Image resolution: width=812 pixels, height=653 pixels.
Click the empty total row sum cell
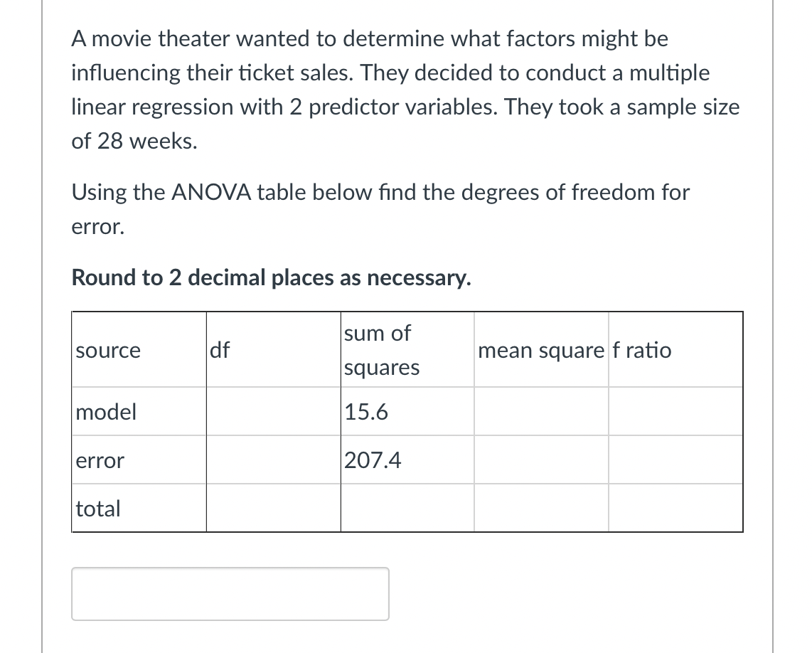coord(407,509)
